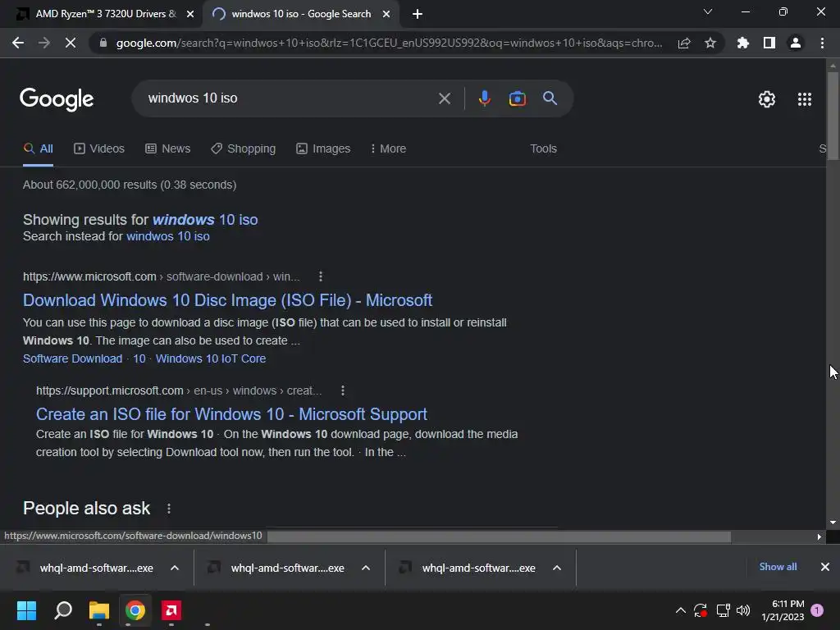Image resolution: width=840 pixels, height=630 pixels.
Task: Open the Chrome profile avatar
Action: click(x=796, y=43)
